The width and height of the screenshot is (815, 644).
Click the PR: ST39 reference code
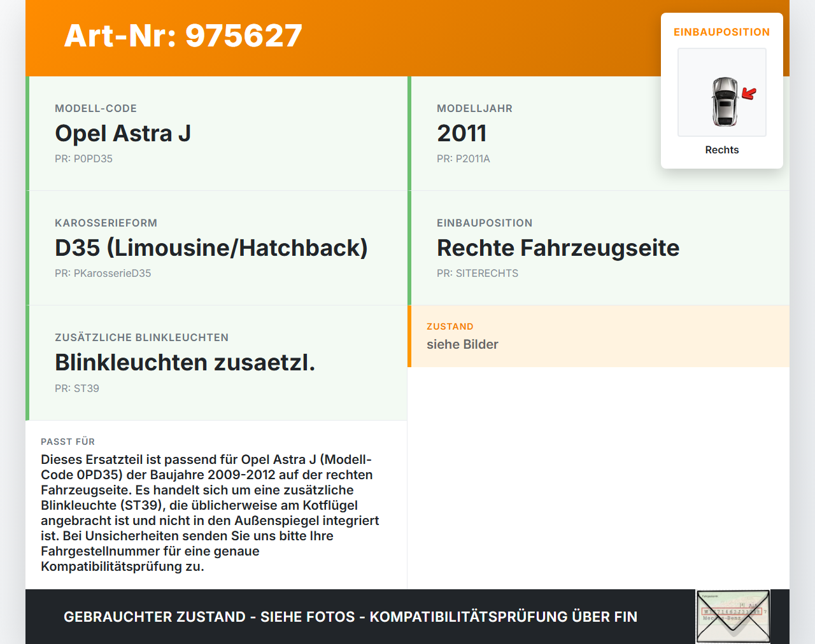[77, 388]
